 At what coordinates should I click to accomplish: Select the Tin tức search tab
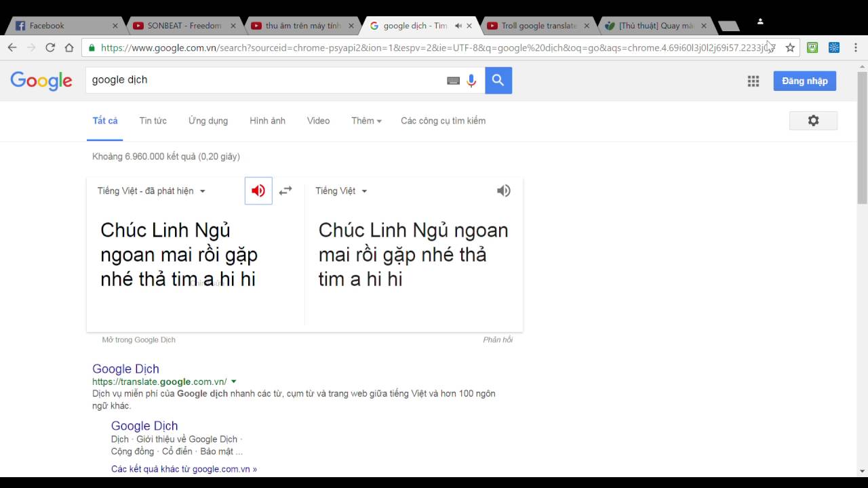point(153,121)
